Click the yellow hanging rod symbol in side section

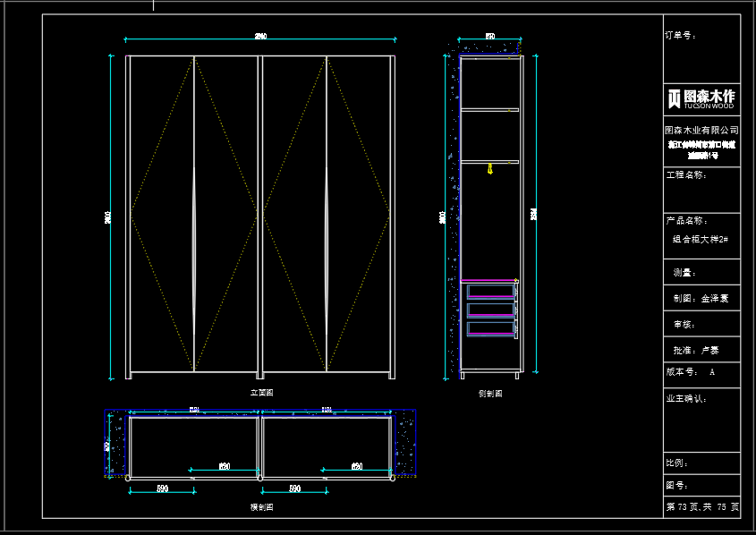pos(490,168)
